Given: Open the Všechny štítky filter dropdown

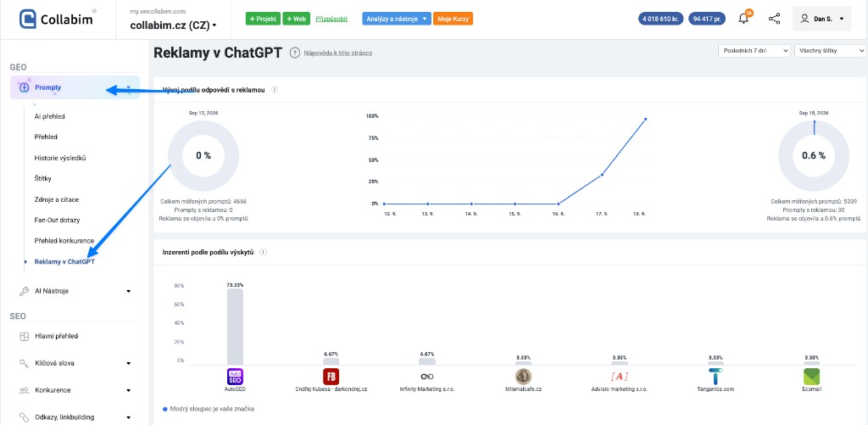Looking at the screenshot, I should (x=831, y=51).
